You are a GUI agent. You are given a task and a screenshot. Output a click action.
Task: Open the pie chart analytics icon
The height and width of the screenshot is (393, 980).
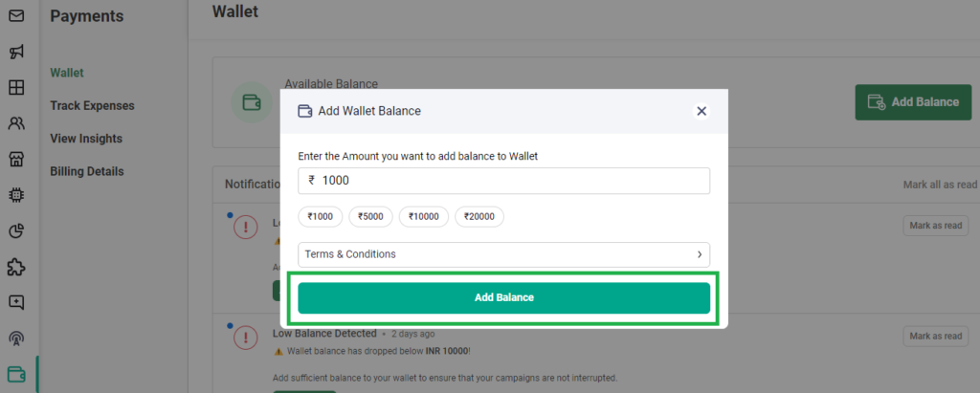coord(16,231)
